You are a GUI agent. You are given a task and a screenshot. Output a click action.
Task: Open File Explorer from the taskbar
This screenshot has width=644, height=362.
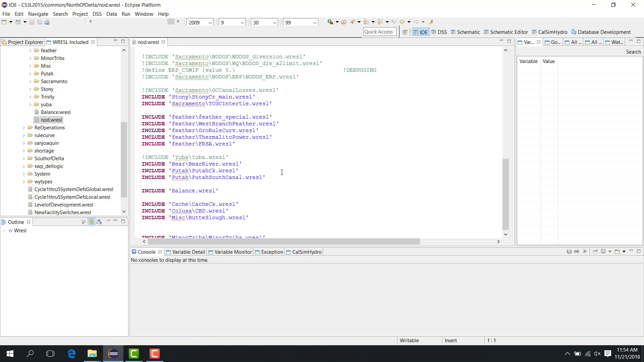(92, 354)
